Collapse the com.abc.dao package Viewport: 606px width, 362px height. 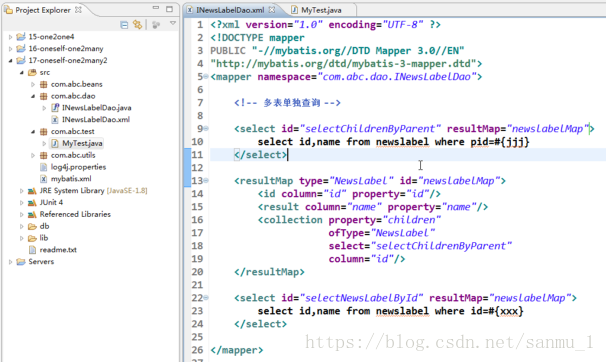click(33, 96)
